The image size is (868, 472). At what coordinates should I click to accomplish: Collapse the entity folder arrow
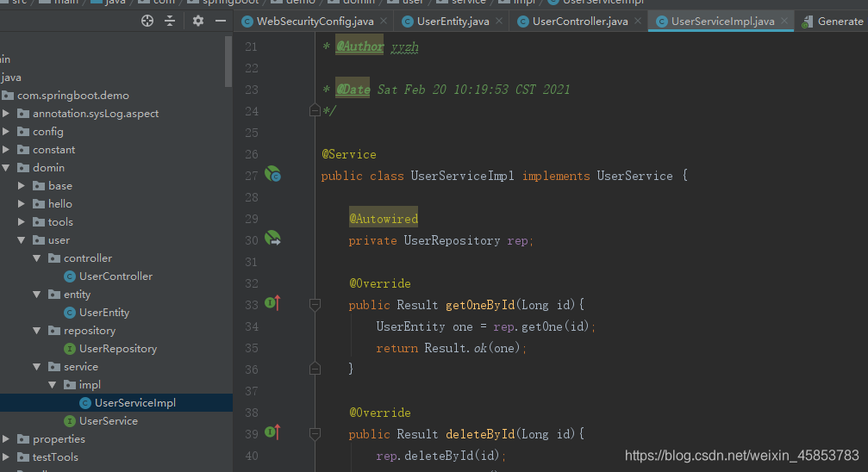[37, 295]
